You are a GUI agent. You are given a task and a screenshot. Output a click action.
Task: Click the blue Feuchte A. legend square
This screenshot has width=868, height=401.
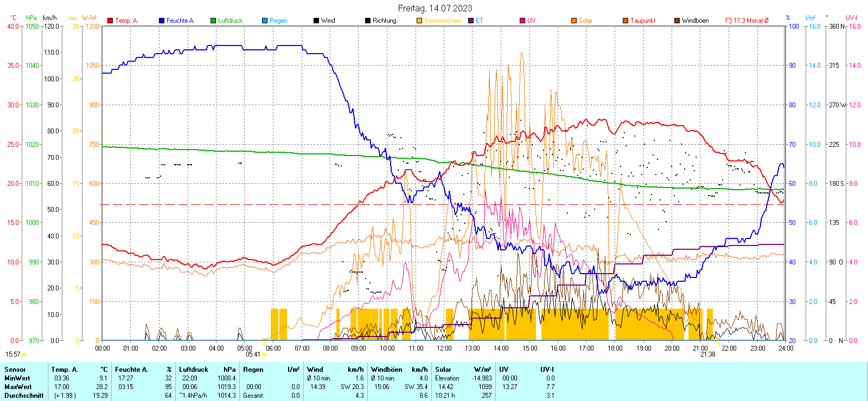(x=162, y=21)
